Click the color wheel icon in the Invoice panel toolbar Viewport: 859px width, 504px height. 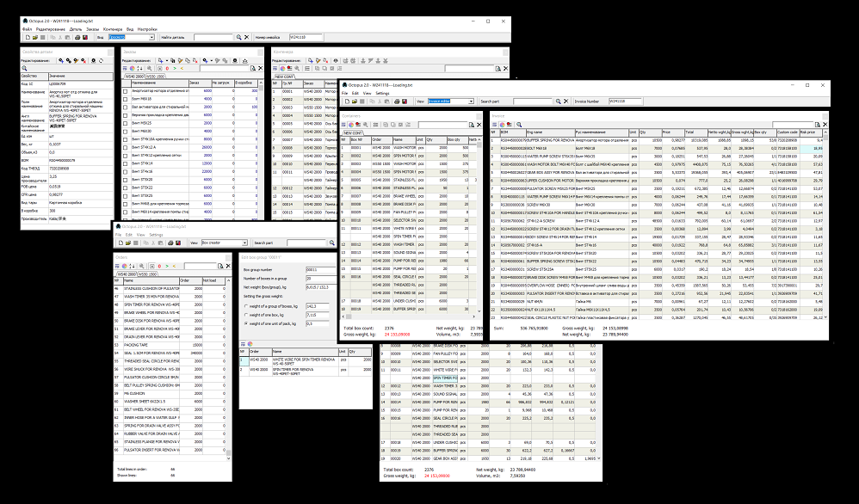coord(503,125)
